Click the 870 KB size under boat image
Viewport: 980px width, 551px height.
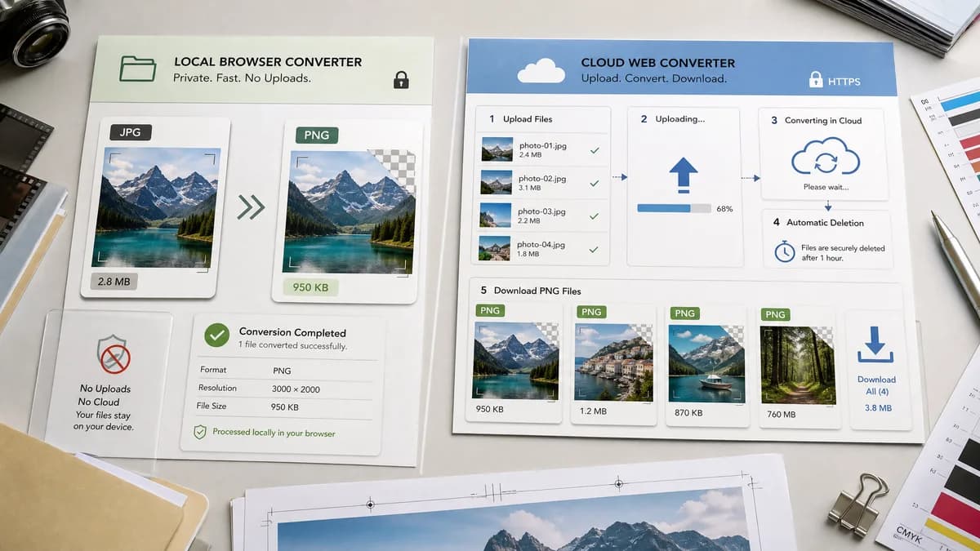(687, 413)
